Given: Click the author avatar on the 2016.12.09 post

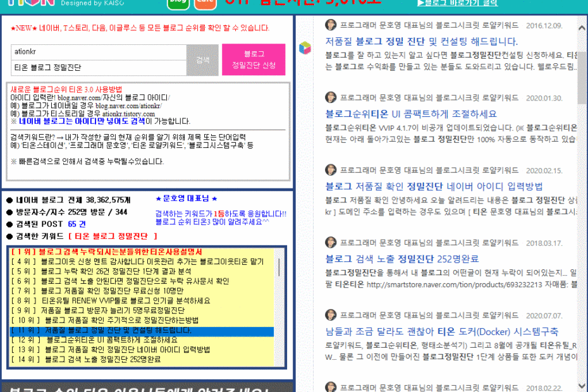Looking at the screenshot, I should point(331,25).
